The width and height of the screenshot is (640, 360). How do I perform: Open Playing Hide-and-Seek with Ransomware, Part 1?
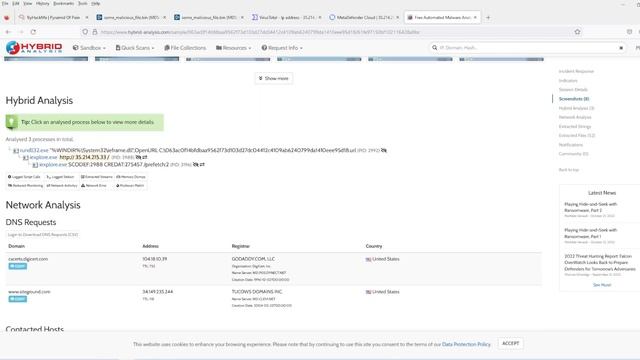[x=590, y=233]
